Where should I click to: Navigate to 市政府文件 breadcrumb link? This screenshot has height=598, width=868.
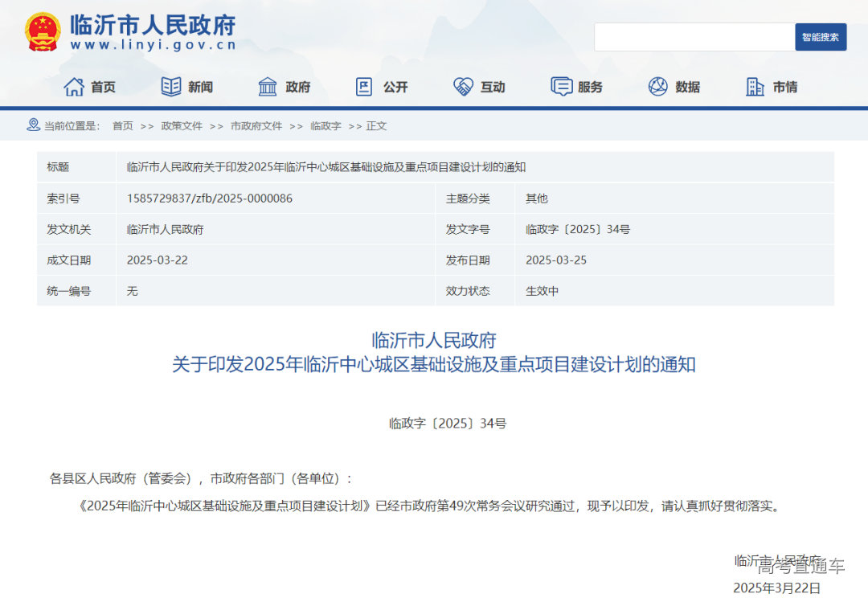[256, 126]
